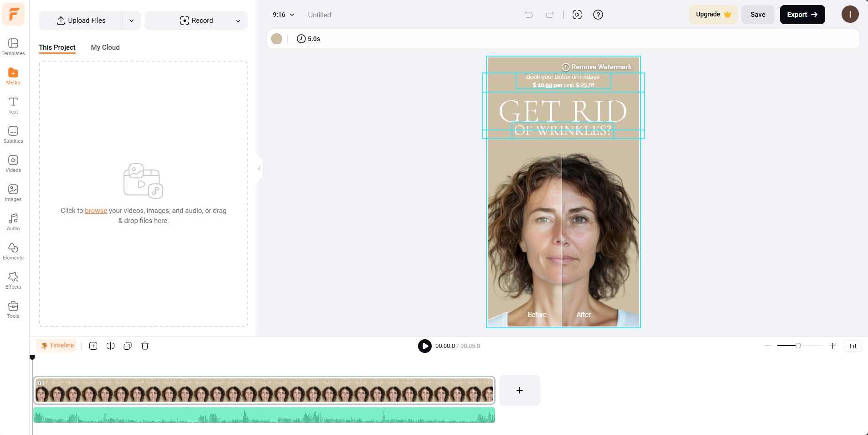Click the FlexClip logo icon

13,14
